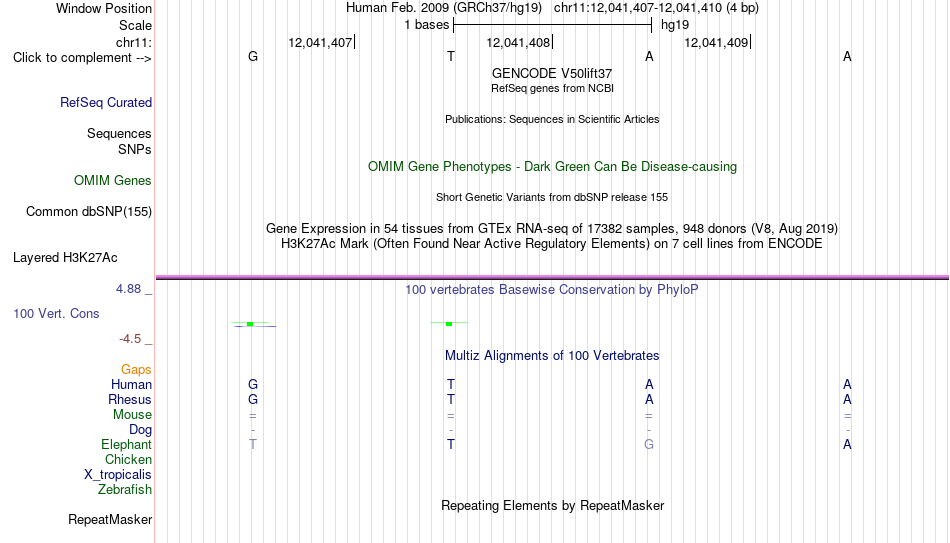The image size is (950, 543).
Task: Select the Mouse species label
Action: pos(132,415)
